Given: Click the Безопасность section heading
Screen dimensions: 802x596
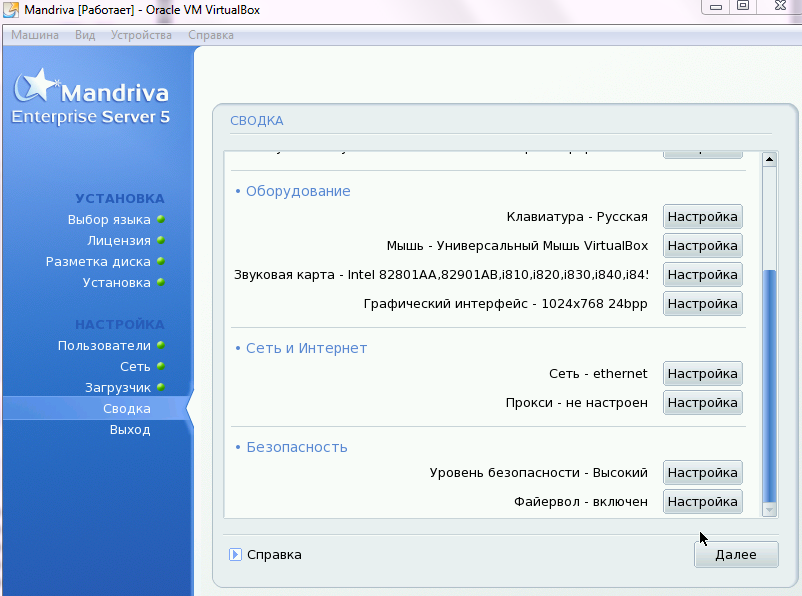Looking at the screenshot, I should pyautogui.click(x=297, y=447).
